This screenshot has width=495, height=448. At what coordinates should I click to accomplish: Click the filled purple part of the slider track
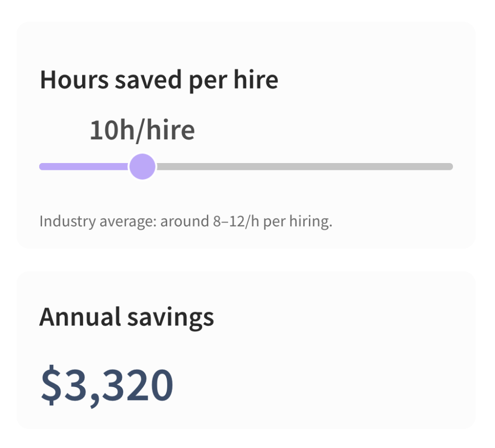(84, 166)
